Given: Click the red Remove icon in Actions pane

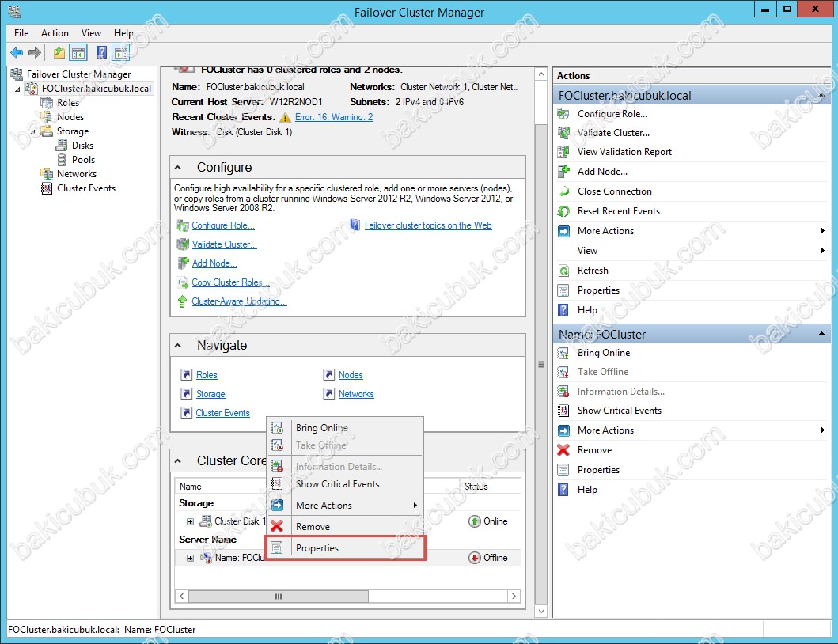Looking at the screenshot, I should [x=563, y=450].
